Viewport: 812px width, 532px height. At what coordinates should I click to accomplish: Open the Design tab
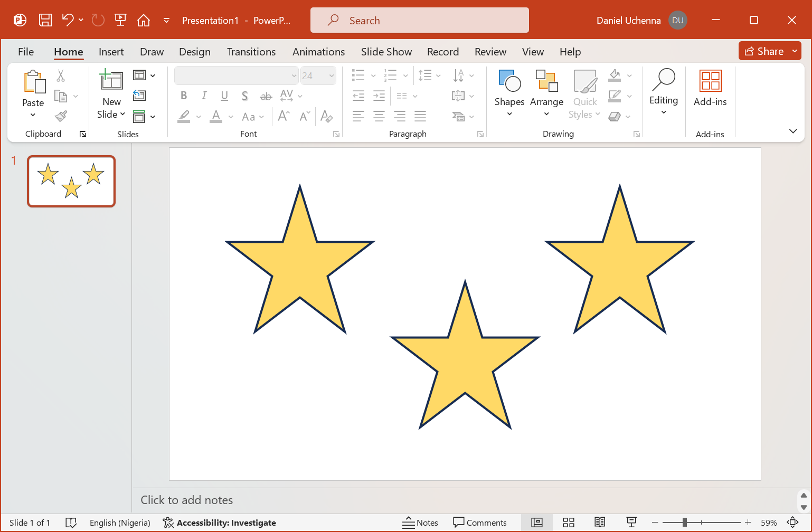click(x=195, y=52)
